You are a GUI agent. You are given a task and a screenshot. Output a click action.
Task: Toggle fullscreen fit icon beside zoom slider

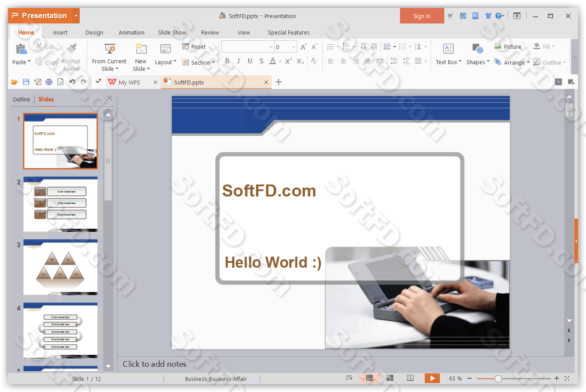coord(567,378)
